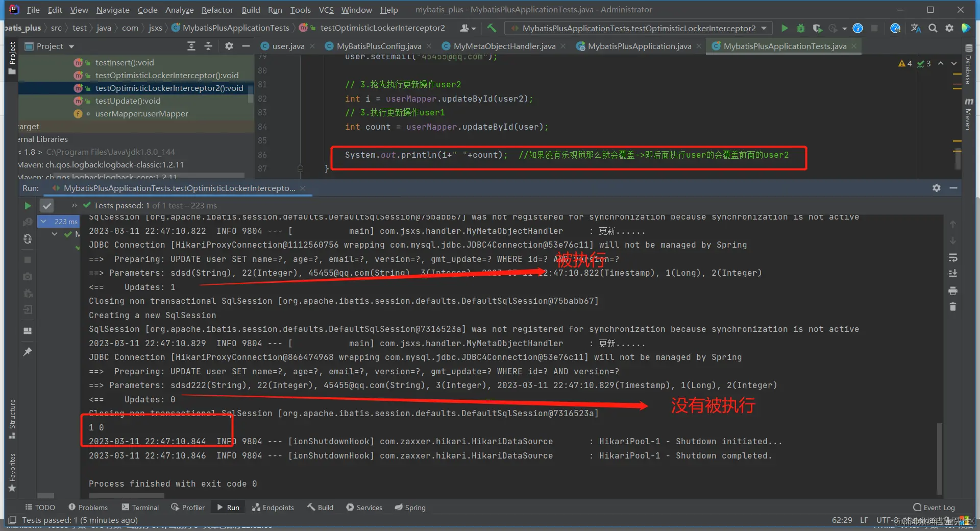
Task: Switch to the MybatisPlusApplication.java tab
Action: point(640,46)
